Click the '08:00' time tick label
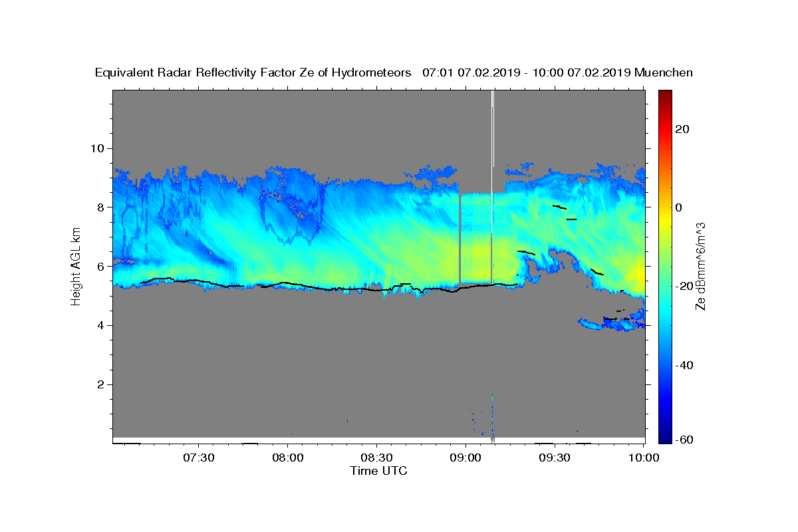Image resolution: width=798 pixels, height=532 pixels. click(289, 458)
